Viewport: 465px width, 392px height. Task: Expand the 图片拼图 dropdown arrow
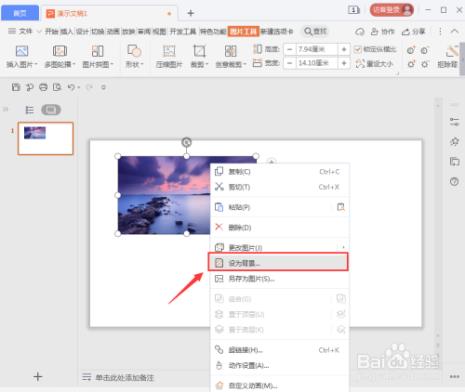coord(112,64)
